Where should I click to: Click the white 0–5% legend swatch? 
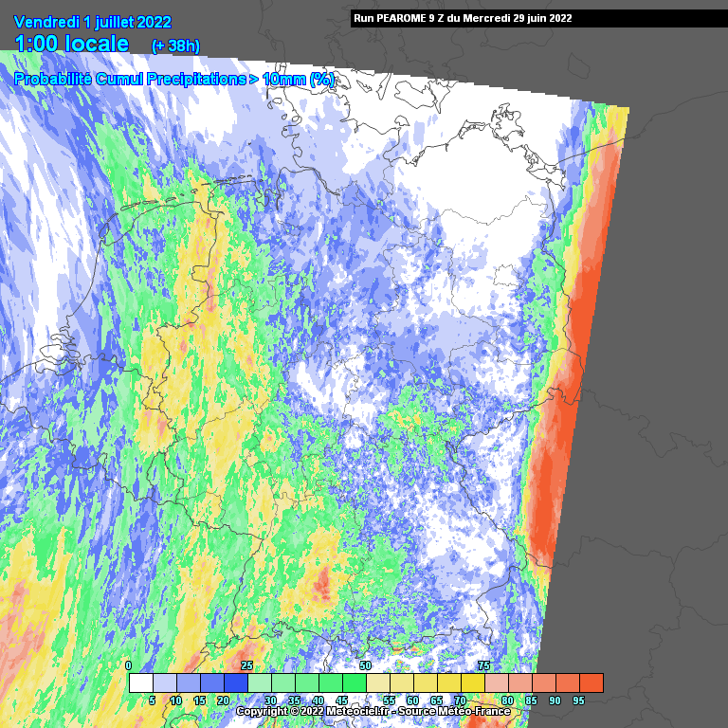pos(140,682)
